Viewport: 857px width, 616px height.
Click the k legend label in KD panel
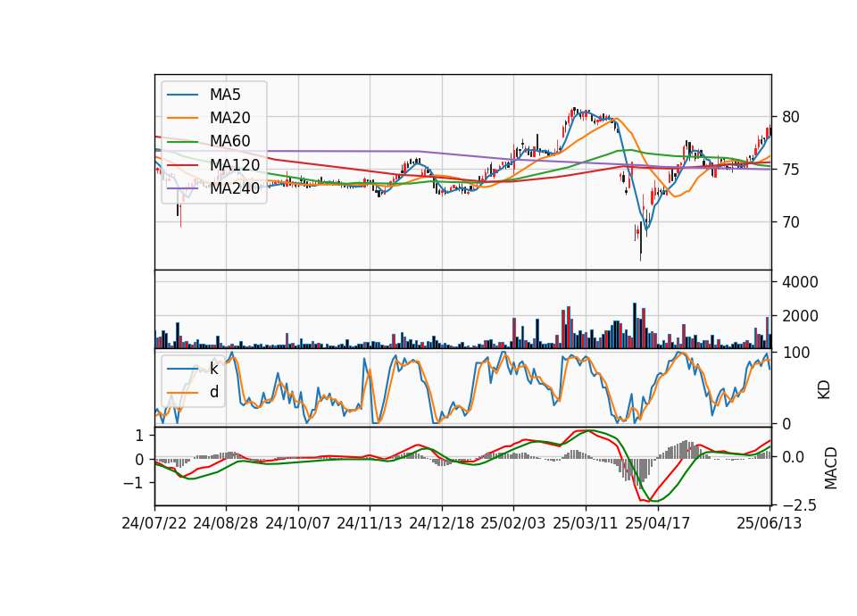click(213, 369)
